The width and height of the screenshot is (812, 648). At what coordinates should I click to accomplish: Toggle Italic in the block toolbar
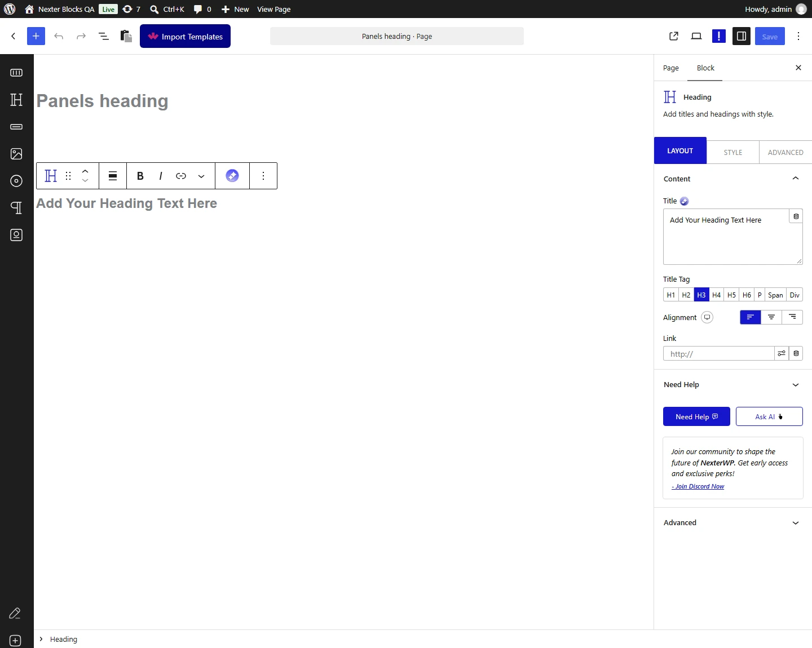tap(161, 176)
